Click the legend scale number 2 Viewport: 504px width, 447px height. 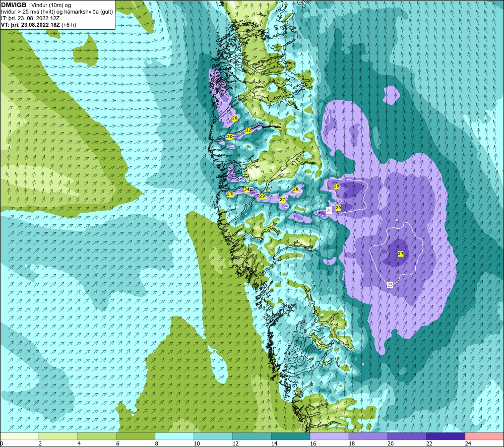click(x=40, y=443)
